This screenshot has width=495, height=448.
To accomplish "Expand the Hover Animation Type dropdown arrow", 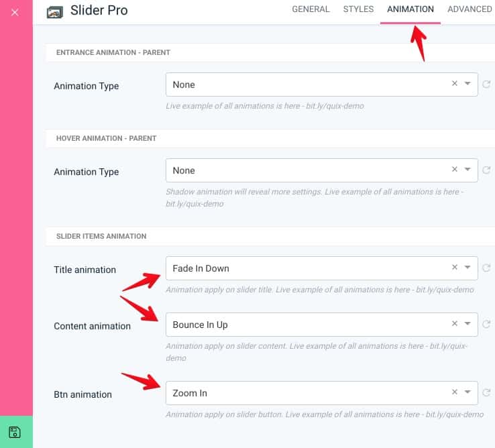I will point(467,169).
